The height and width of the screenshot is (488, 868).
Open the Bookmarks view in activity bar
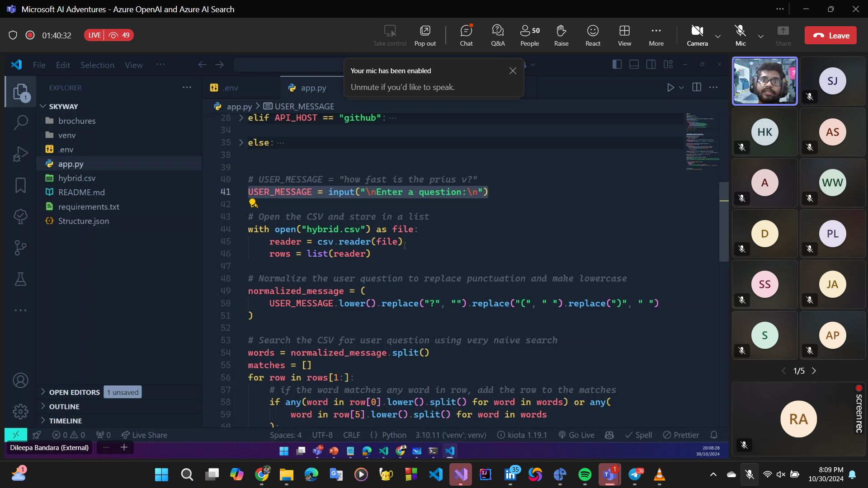[20, 185]
